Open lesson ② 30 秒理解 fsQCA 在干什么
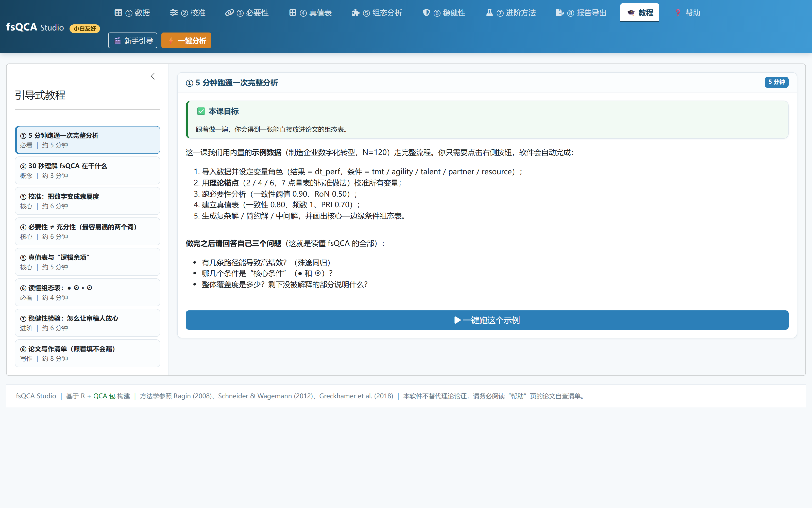 click(88, 171)
